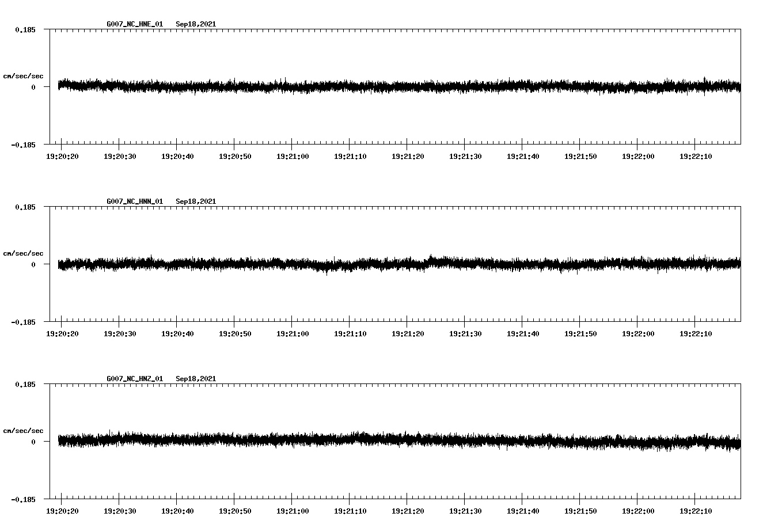
Task: Click the G007_NC_HNZ_01 channel title
Action: (x=135, y=379)
